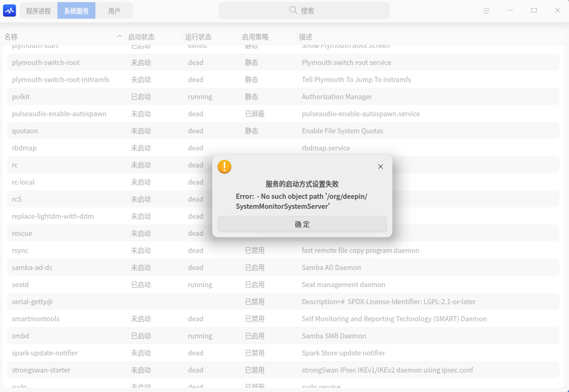Click the search magnifier icon

tap(293, 10)
